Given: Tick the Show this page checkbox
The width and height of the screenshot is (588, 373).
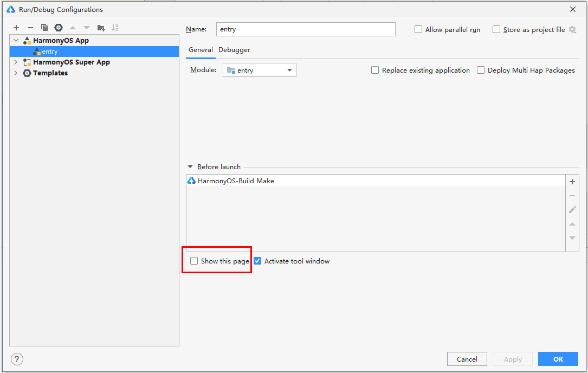Looking at the screenshot, I should [194, 261].
